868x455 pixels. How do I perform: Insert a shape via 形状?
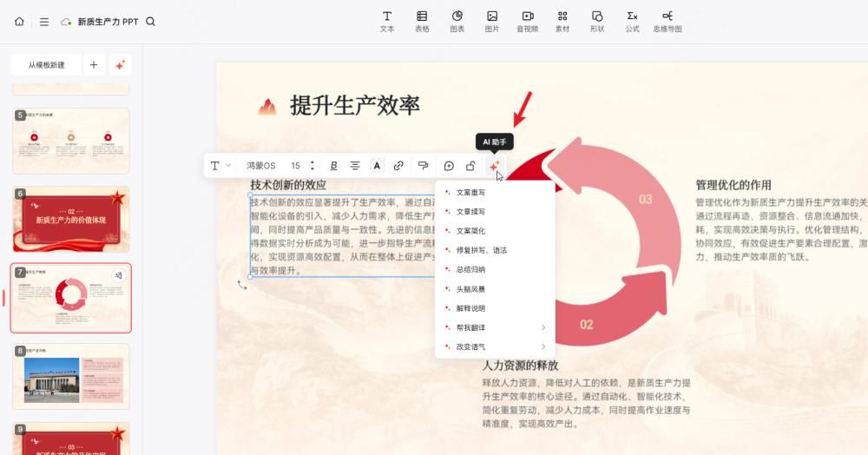pos(597,21)
